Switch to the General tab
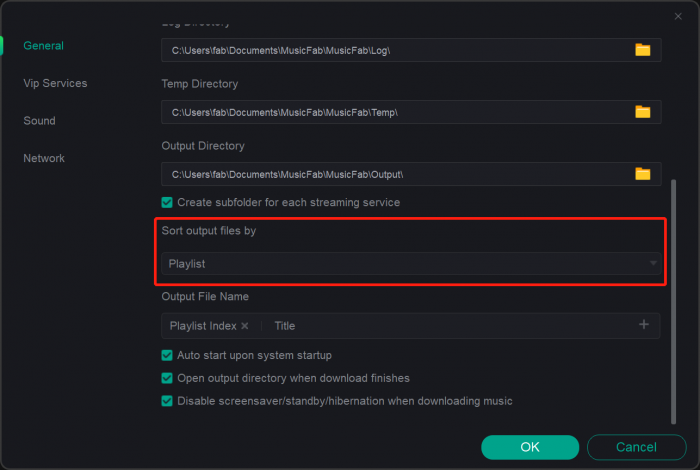Screen dimensions: 700x470 click(x=44, y=46)
